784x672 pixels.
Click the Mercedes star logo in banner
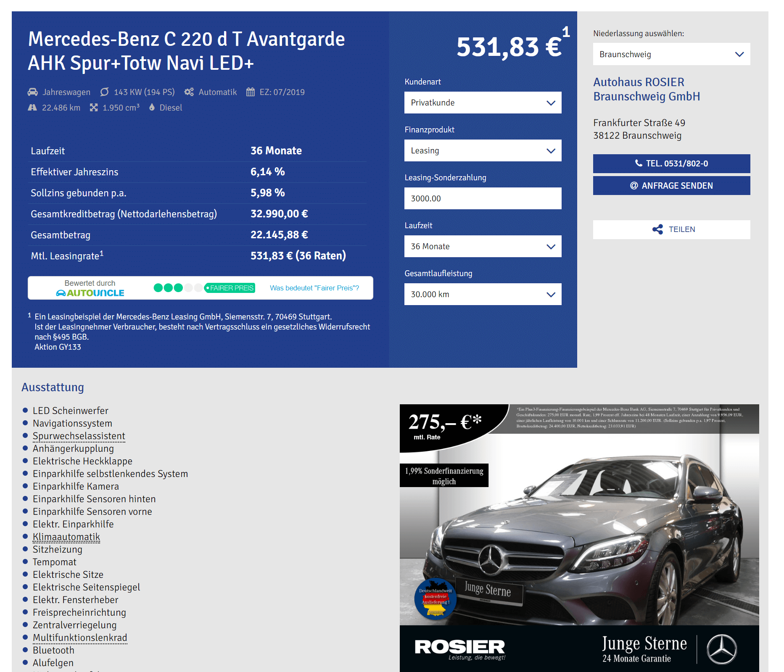(x=721, y=649)
